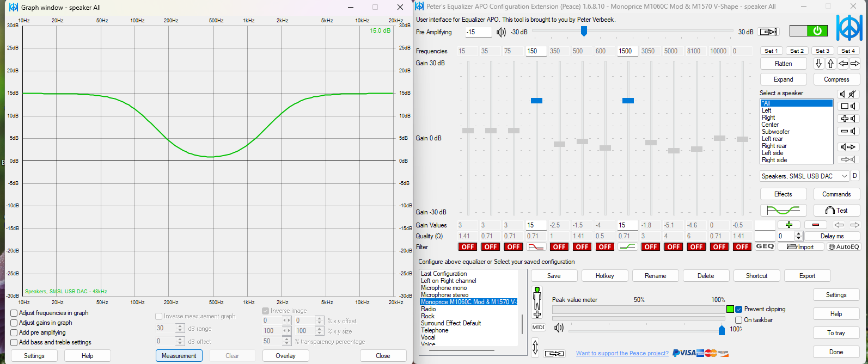Enable the On taskbar checkbox
Image resolution: width=868 pixels, height=364 pixels.
738,320
